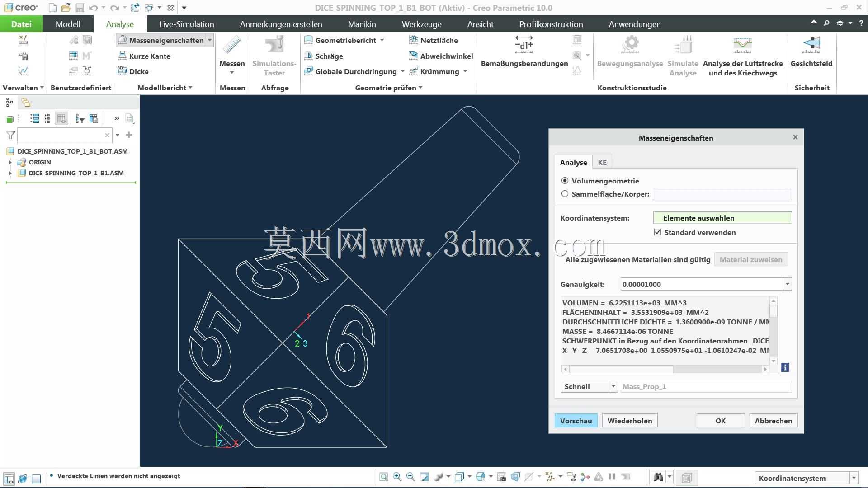Click the Kurze Kante tool

(x=144, y=56)
